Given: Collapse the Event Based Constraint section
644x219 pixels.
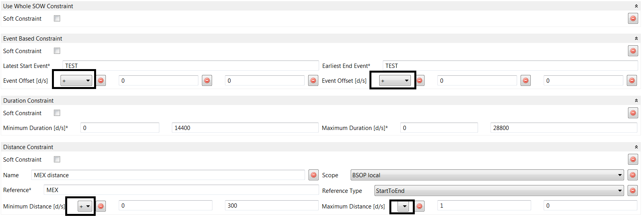Looking at the screenshot, I should tap(636, 38).
